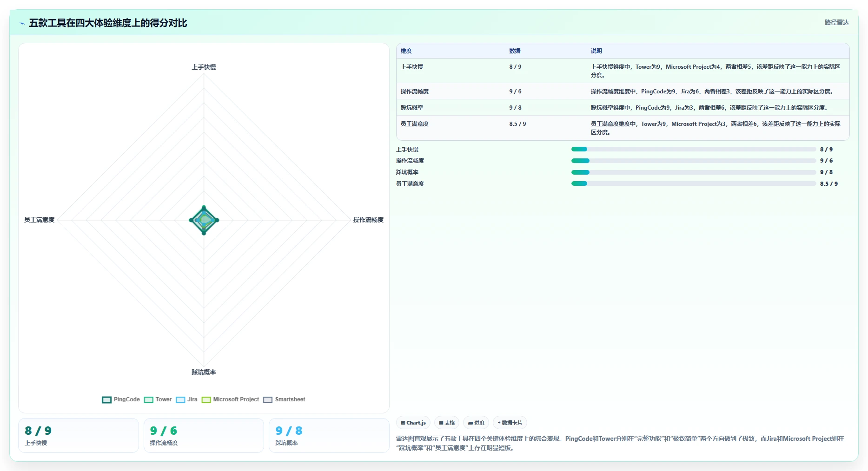The height and width of the screenshot is (471, 868).
Task: Open the 9 / 8 踩坑概率 data card
Action: (x=329, y=435)
